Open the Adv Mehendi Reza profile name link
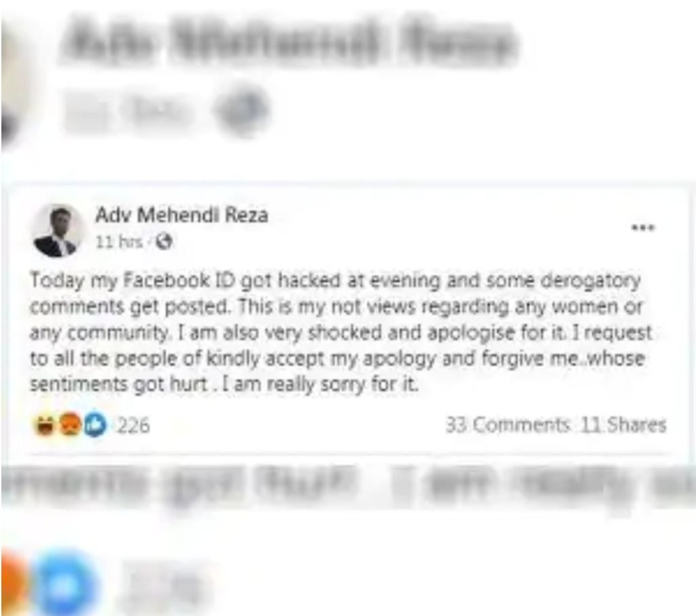 click(181, 215)
